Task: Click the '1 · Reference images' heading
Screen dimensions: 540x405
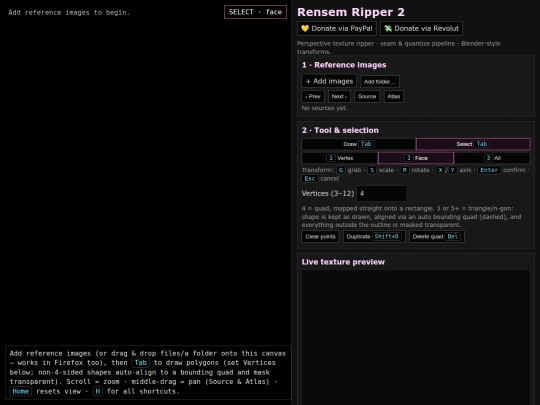Action: coord(344,65)
